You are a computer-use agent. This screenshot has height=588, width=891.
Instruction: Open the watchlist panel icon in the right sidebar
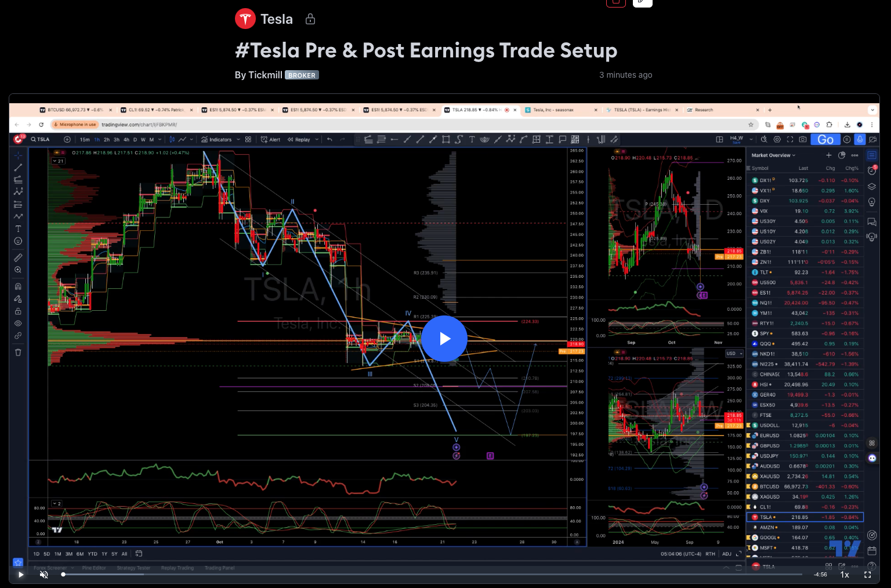(871, 155)
